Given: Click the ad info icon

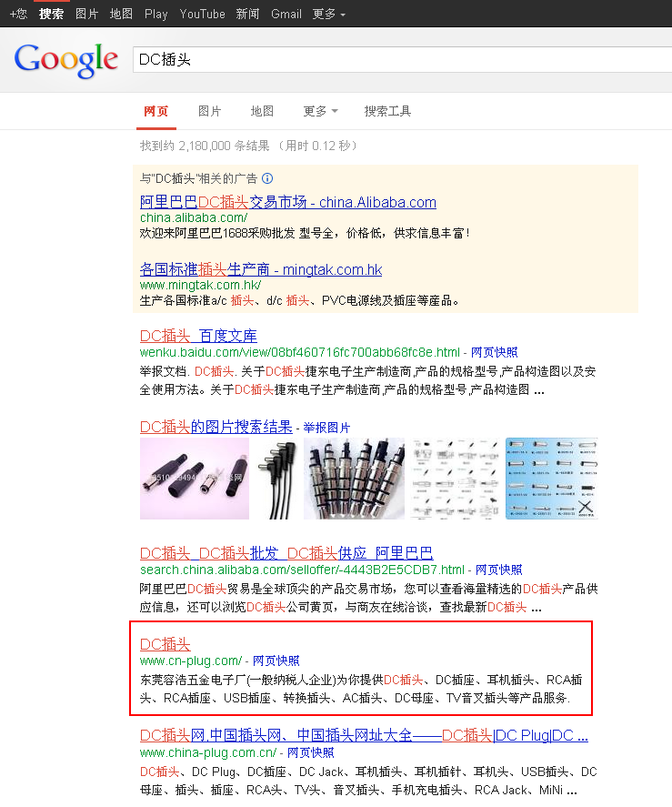Looking at the screenshot, I should tap(267, 178).
